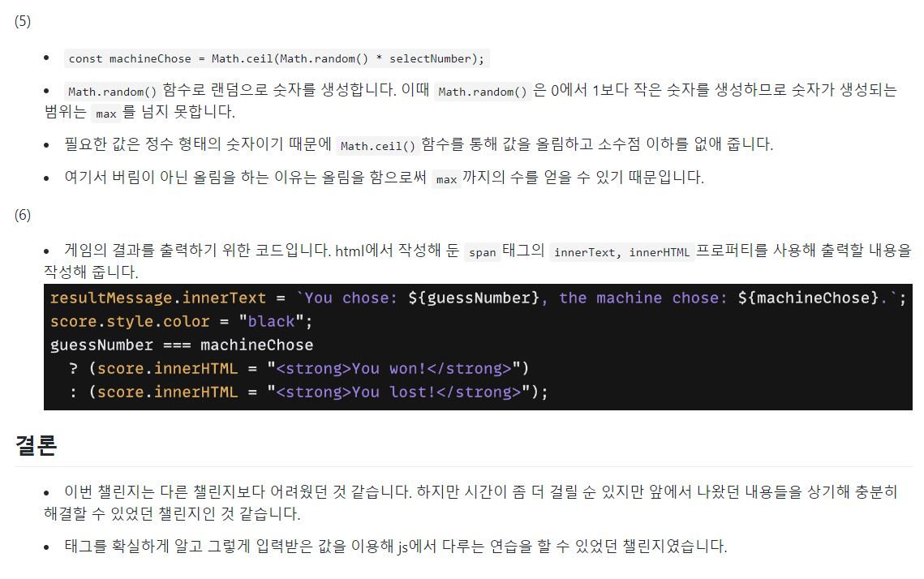Click the const machineChose inline code line
924x579 pixels.
pyautogui.click(x=277, y=58)
